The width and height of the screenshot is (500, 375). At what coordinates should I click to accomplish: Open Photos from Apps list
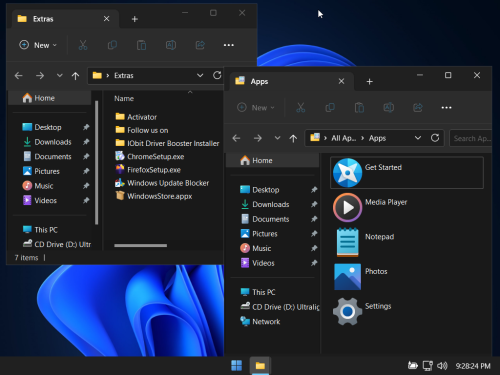(x=407, y=277)
